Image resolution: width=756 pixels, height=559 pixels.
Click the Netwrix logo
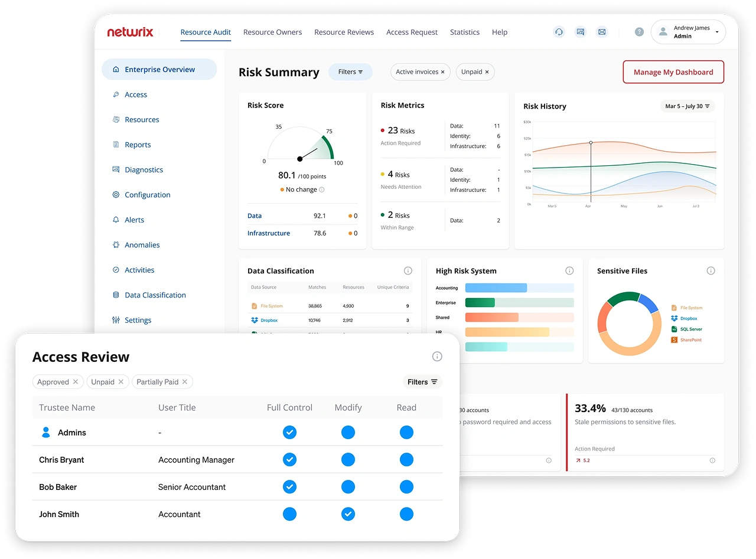click(x=130, y=32)
